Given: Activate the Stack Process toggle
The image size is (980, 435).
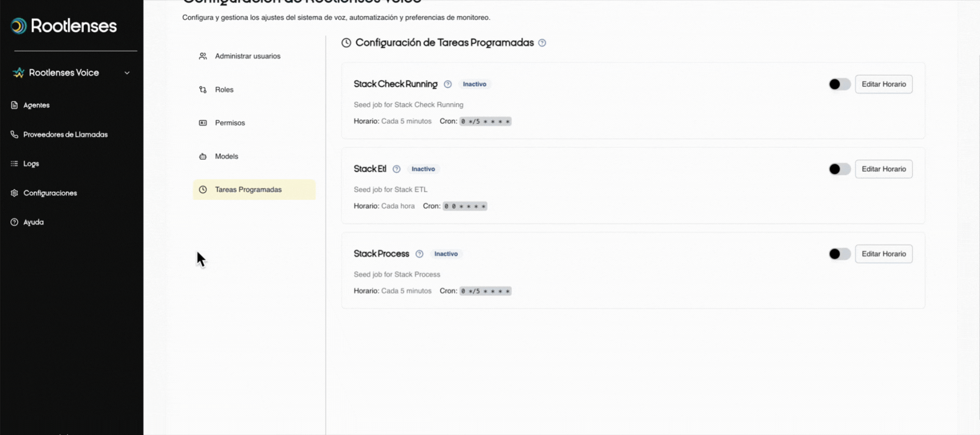Looking at the screenshot, I should click(x=839, y=254).
